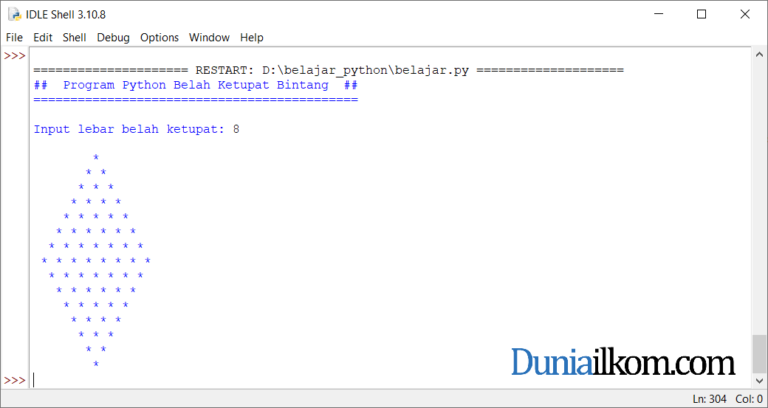Click the single star at diamond bottom
Image resolution: width=768 pixels, height=408 pixels.
[x=96, y=363]
